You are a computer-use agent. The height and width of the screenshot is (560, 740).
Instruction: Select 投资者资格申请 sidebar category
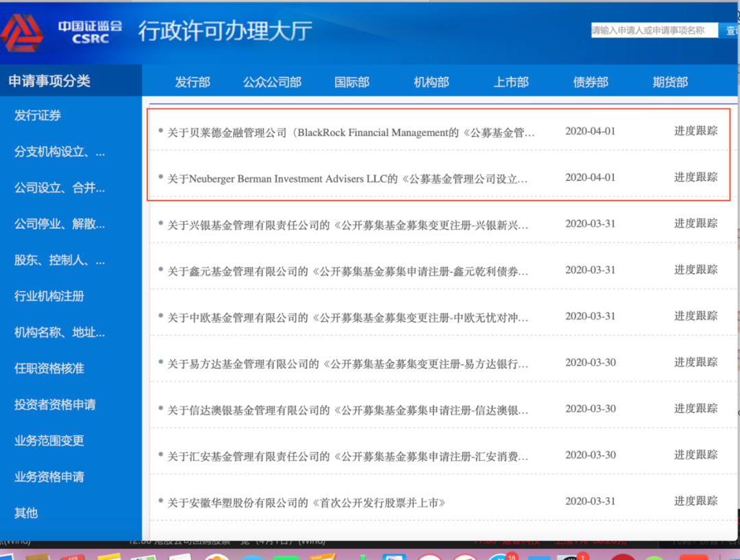[55, 405]
